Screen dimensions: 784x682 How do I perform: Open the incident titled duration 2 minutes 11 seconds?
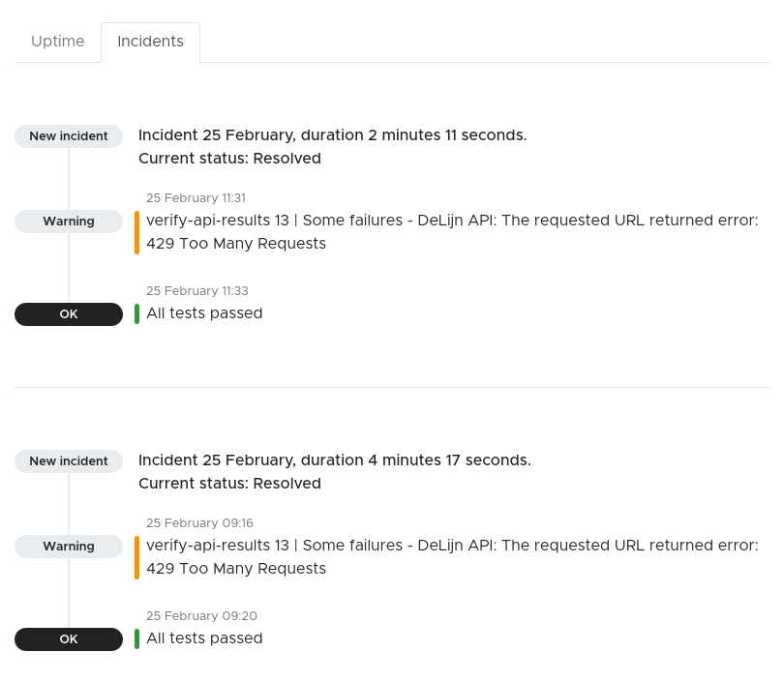click(332, 135)
